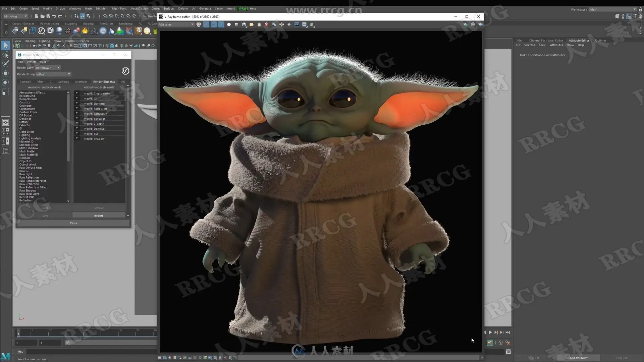Click the white circle swatch in frame buffer toolbar
Image resolution: width=644 pixels, height=362 pixels.
coord(229,24)
